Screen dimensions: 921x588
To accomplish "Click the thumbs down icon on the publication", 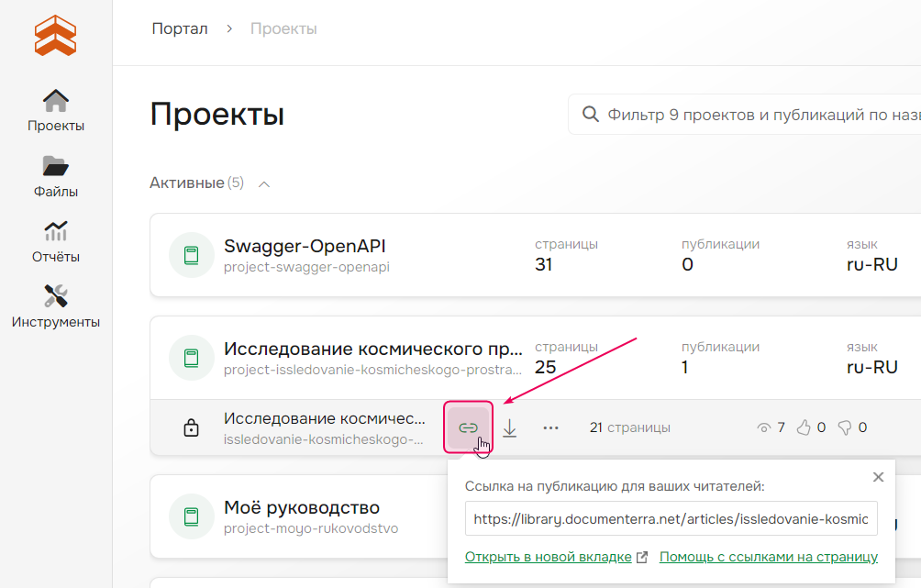I will [845, 427].
